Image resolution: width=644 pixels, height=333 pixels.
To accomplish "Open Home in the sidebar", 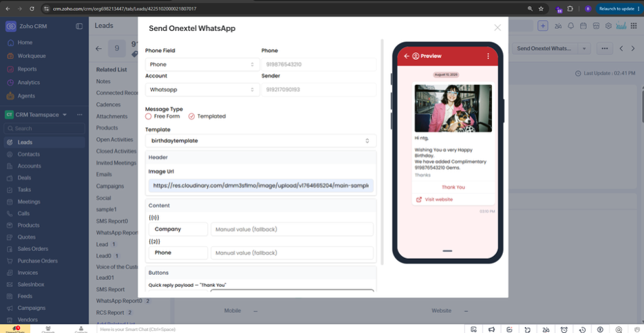I will pyautogui.click(x=25, y=42).
